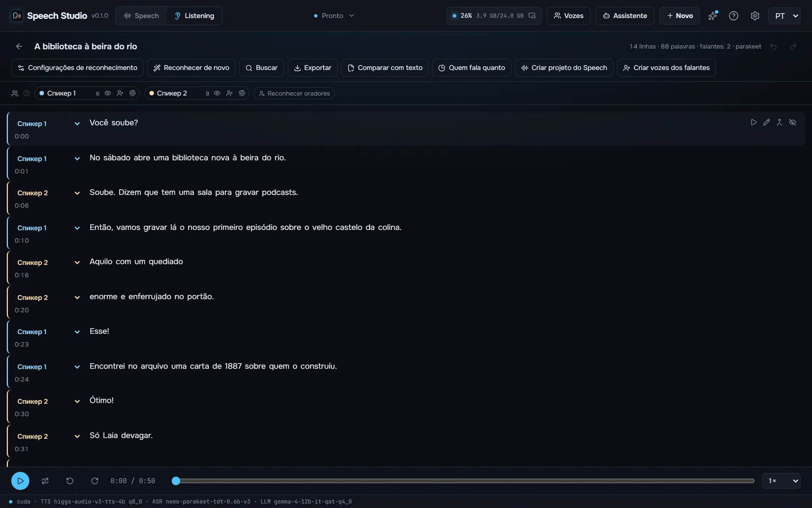This screenshot has height=508, width=812.
Task: Click Reconhecer de novo
Action: point(191,68)
